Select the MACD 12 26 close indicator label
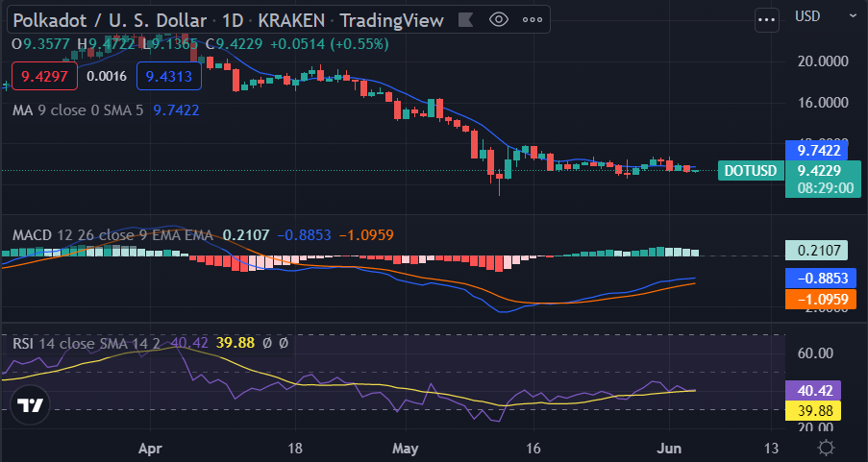The image size is (868, 462). coord(112,235)
